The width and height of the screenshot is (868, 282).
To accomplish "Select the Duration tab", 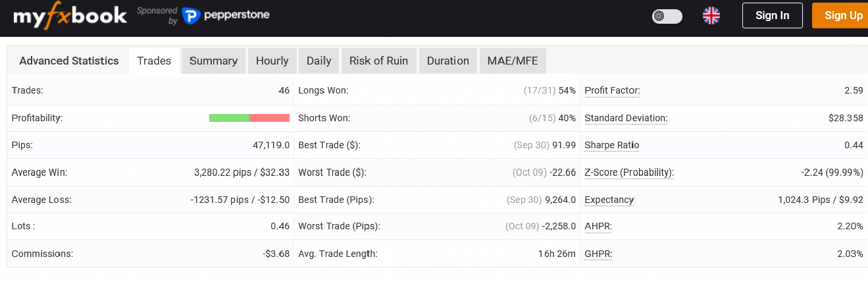I will pos(447,61).
